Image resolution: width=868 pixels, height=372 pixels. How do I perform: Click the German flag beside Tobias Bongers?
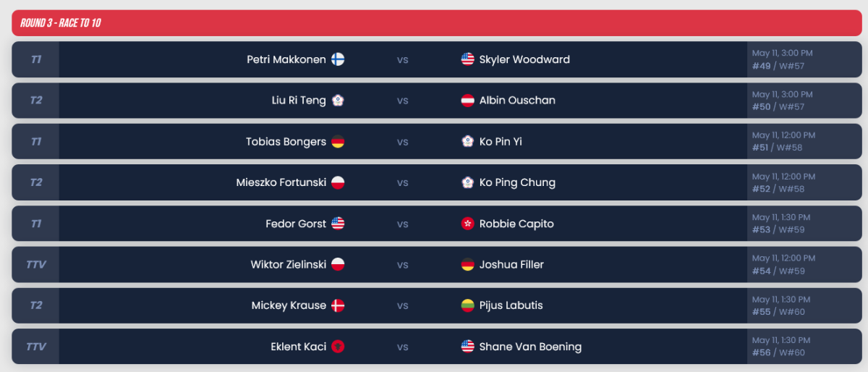pyautogui.click(x=338, y=142)
